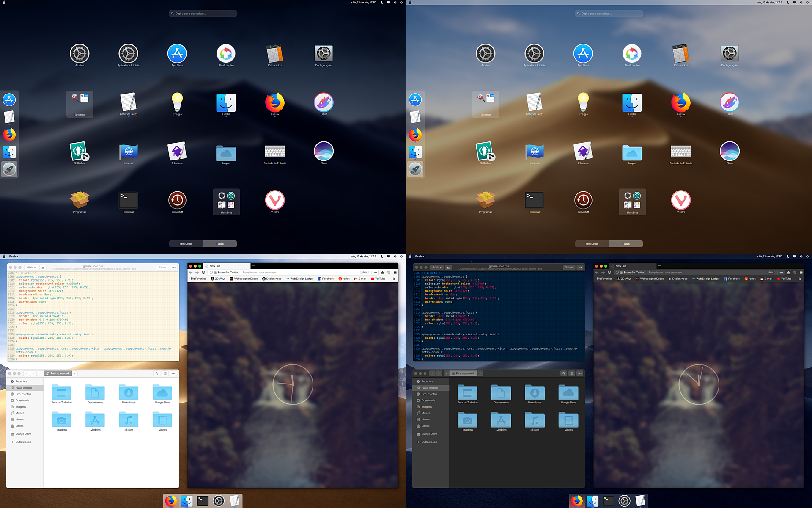
Task: Select the Todos toggle in the desert app grid
Action: [625, 244]
